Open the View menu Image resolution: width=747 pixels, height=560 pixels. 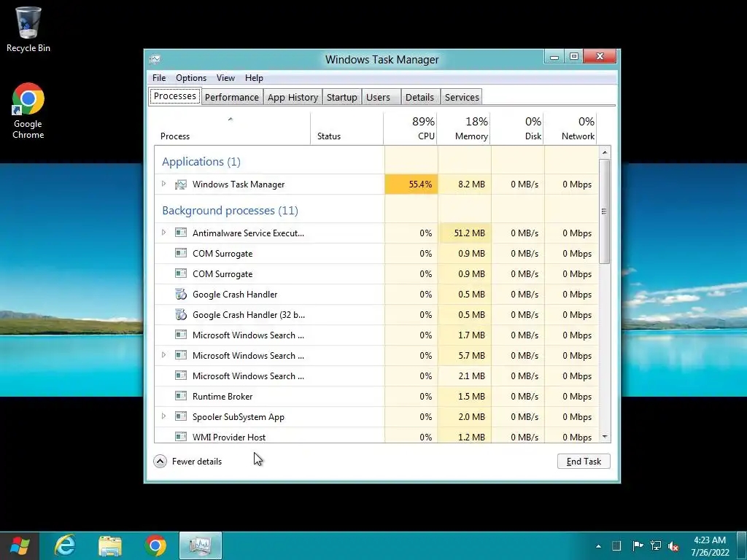tap(225, 78)
